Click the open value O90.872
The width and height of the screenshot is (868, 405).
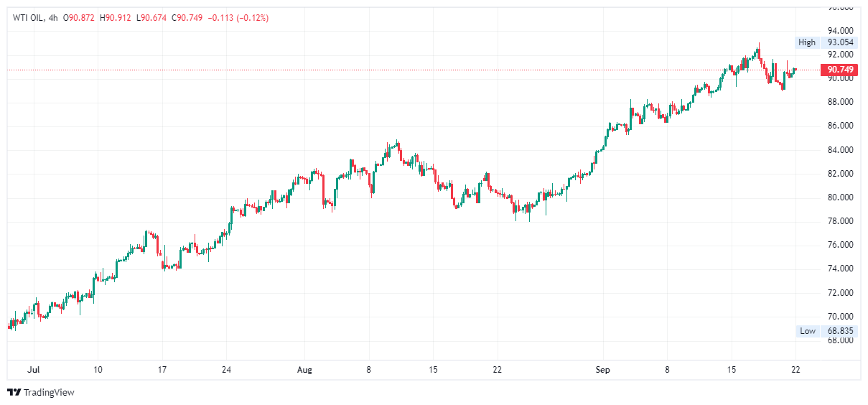[x=80, y=17]
